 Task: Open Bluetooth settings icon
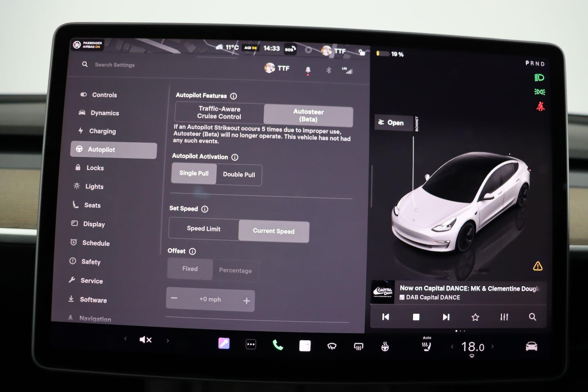click(328, 71)
